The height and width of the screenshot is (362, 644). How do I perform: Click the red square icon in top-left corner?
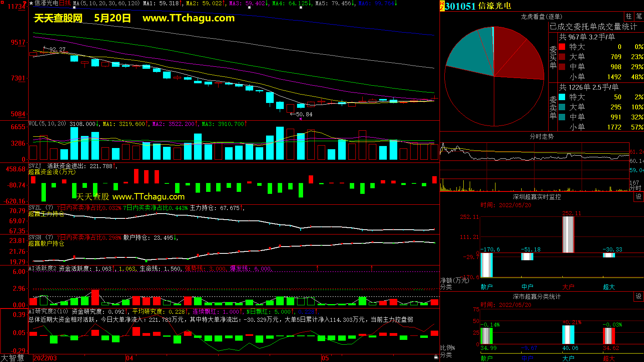pyautogui.click(x=2, y=2)
